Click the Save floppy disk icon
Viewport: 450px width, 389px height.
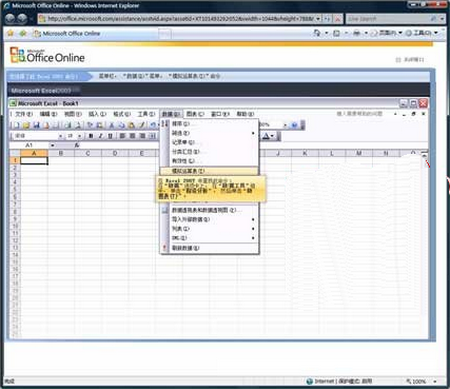pos(36,125)
